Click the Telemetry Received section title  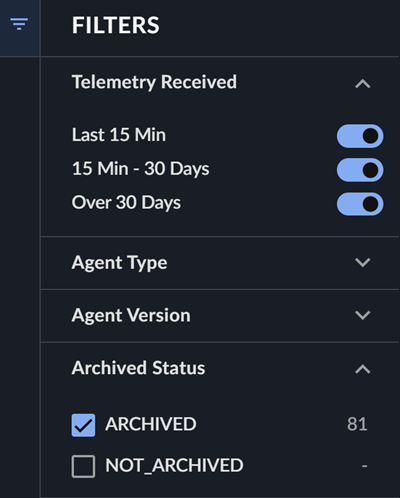tap(154, 82)
